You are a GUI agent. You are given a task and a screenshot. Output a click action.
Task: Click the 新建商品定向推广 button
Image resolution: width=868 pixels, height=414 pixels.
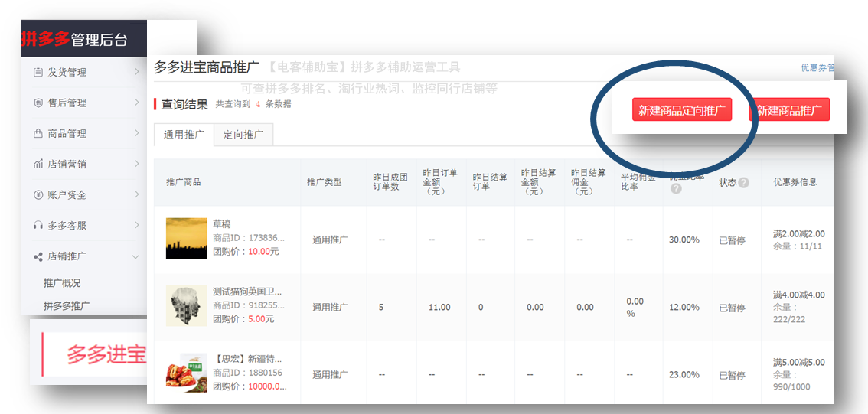pos(682,109)
